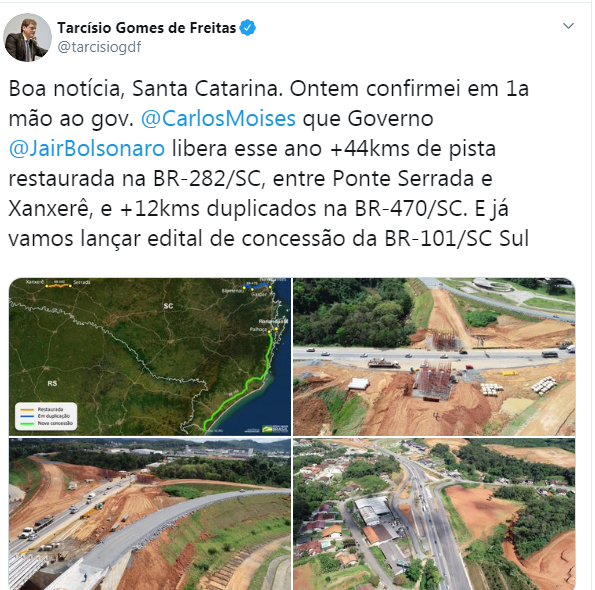Open the curved highway earthworks photo

point(150,514)
